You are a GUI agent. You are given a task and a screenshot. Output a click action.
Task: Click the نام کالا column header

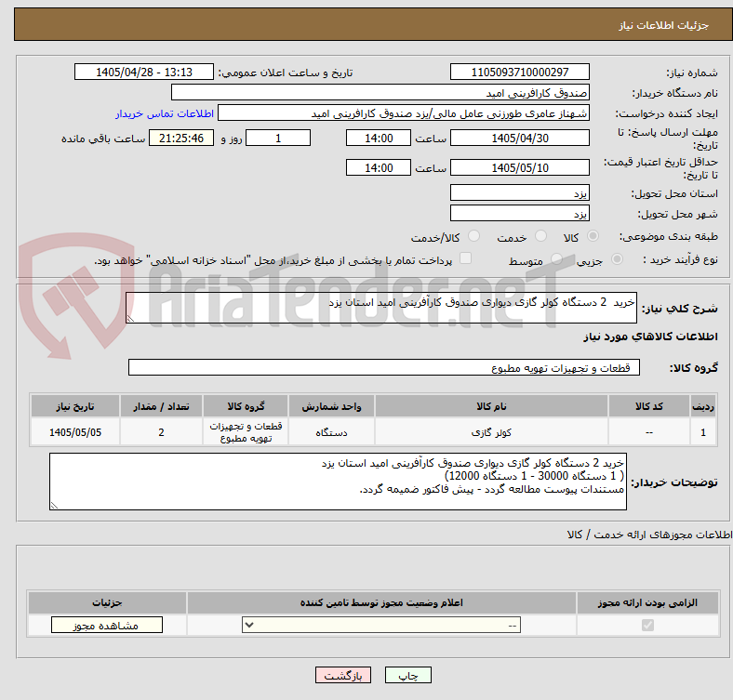click(491, 406)
